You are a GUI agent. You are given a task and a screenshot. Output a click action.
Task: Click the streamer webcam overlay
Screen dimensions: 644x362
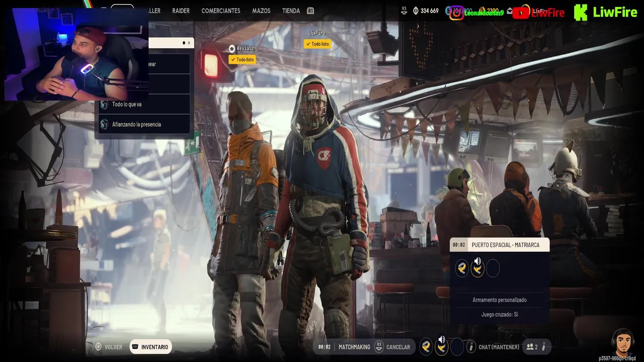pos(76,54)
